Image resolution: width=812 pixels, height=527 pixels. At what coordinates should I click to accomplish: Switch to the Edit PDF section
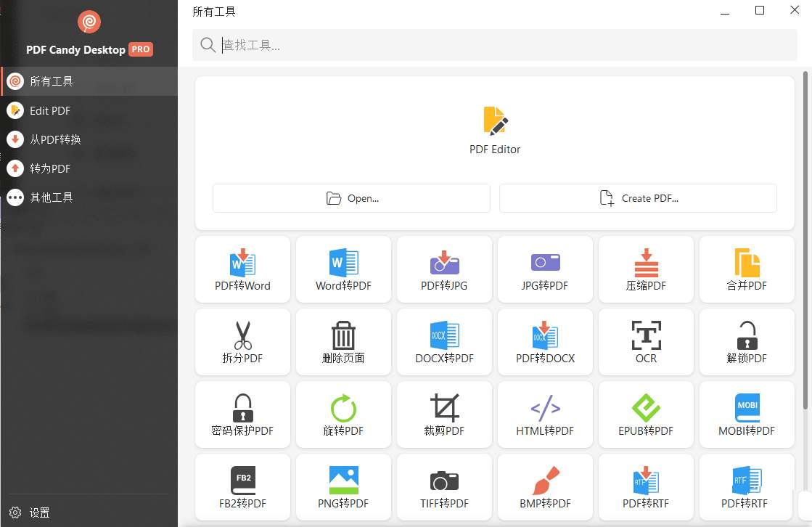tap(48, 110)
